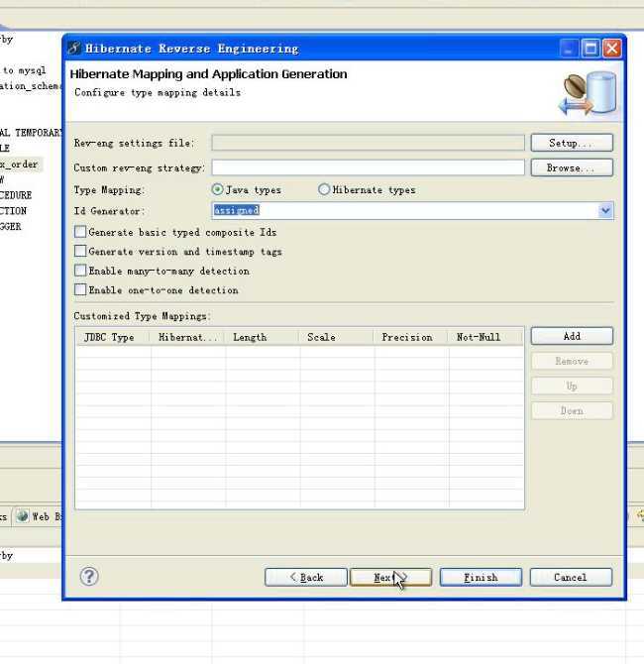Image resolution: width=644 pixels, height=664 pixels.
Task: Enable Generate basic typed composite Ids
Action: [x=80, y=232]
